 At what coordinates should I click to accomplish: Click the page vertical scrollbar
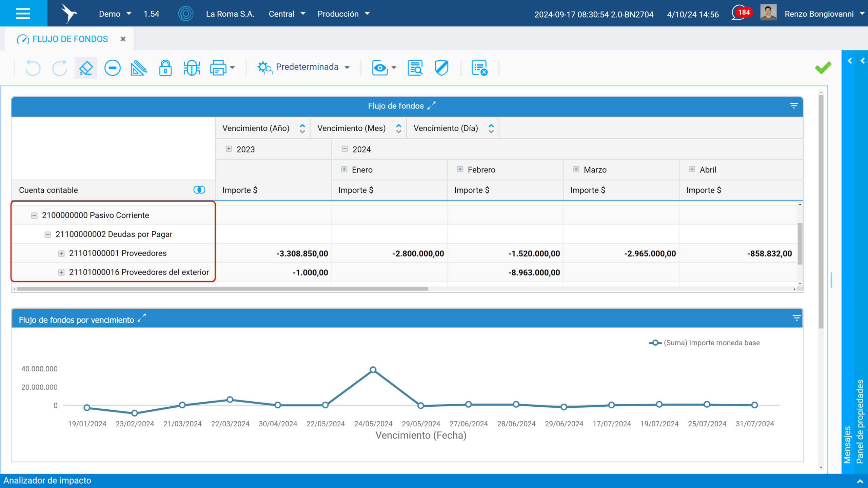pyautogui.click(x=821, y=212)
